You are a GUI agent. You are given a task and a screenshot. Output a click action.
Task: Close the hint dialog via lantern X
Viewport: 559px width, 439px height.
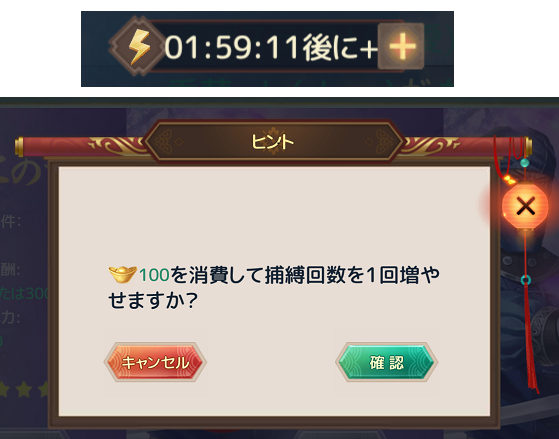tap(525, 206)
